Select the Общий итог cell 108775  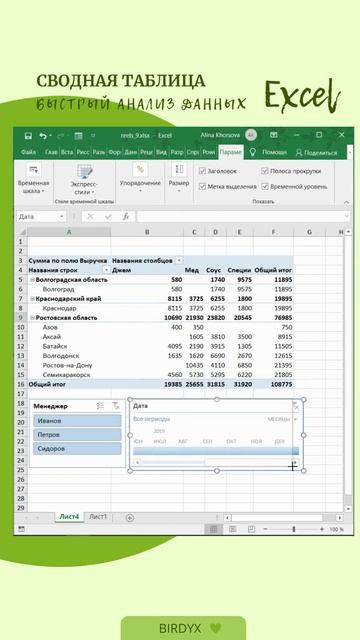click(273, 384)
